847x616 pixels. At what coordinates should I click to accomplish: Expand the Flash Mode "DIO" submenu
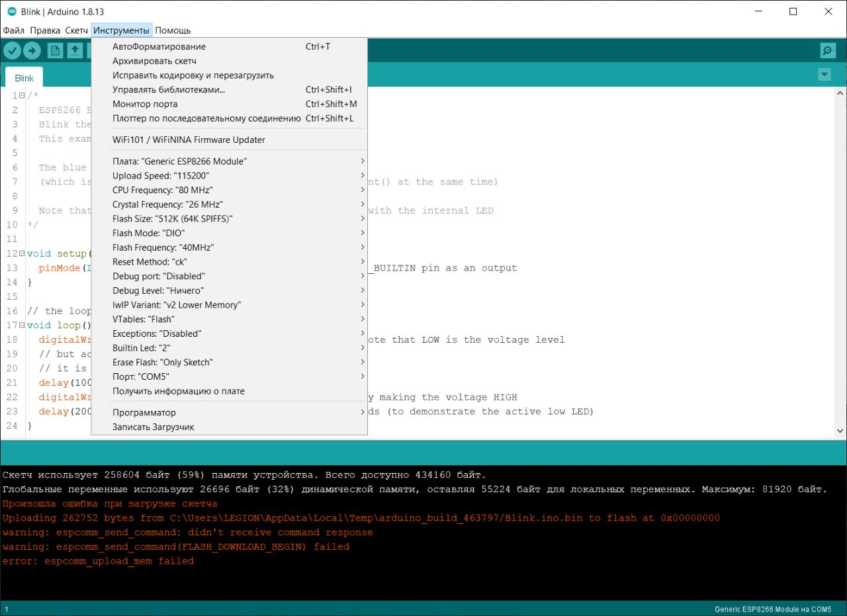coord(229,233)
